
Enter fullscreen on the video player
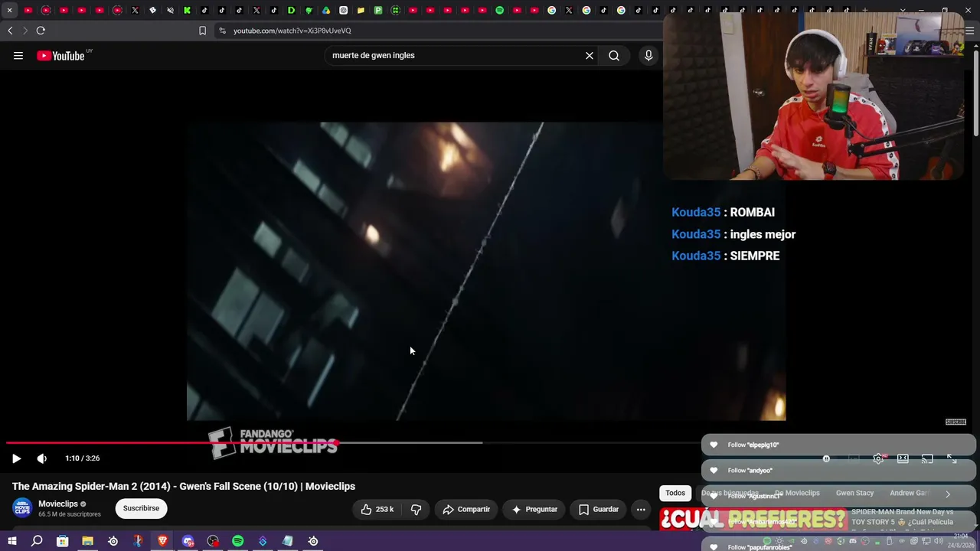click(952, 458)
